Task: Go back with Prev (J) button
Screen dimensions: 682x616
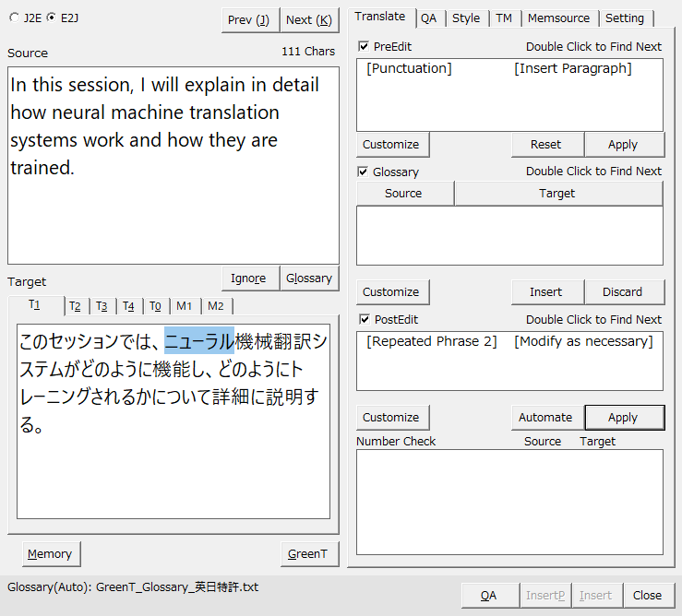Action: click(x=250, y=19)
